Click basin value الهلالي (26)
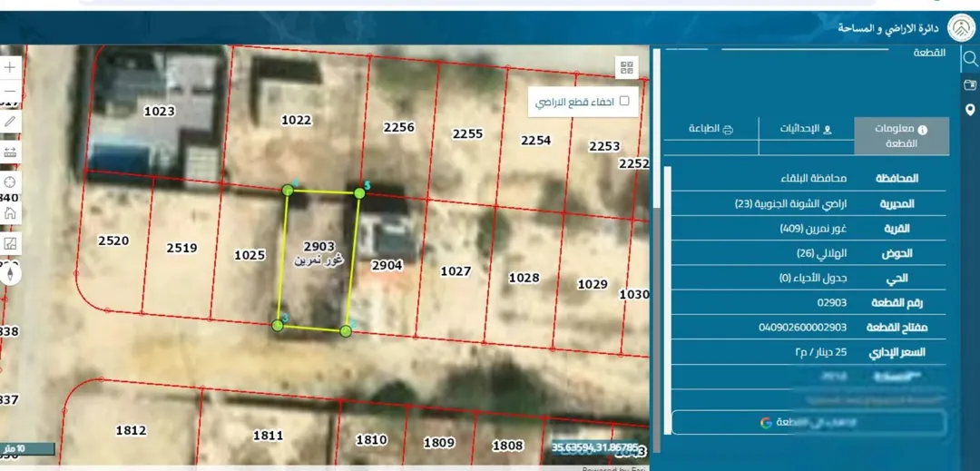 click(822, 253)
